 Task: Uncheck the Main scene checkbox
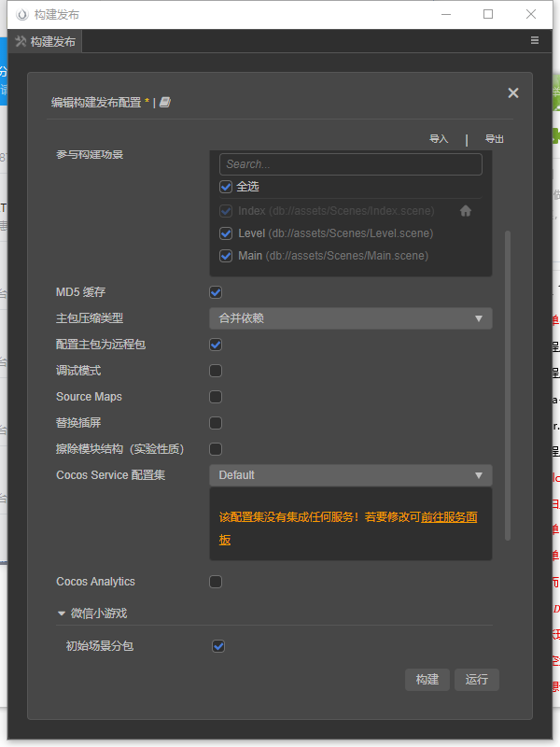coord(226,256)
